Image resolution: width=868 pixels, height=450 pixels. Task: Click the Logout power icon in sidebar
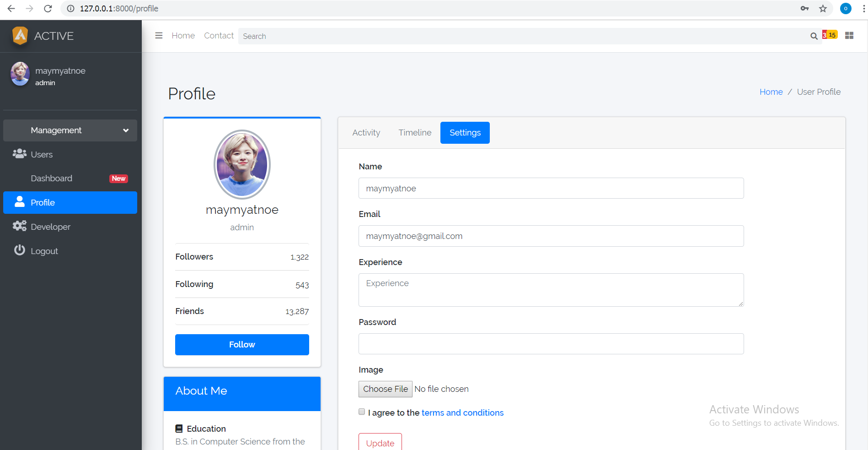pos(19,250)
